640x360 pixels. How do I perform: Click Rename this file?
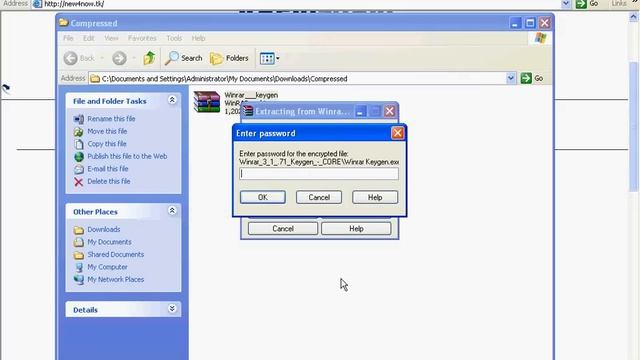pyautogui.click(x=111, y=119)
